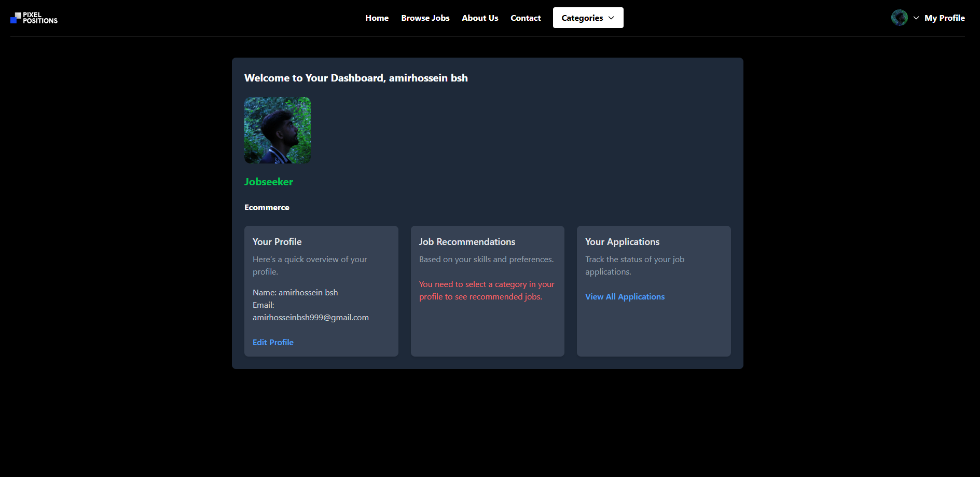View All Applications link
Screen dimensions: 980x477
[625, 296]
